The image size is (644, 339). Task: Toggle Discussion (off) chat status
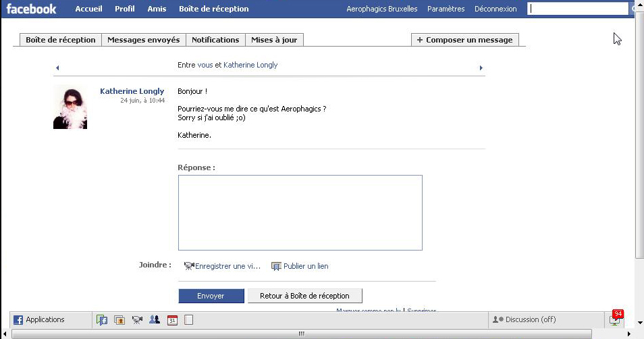(526, 320)
